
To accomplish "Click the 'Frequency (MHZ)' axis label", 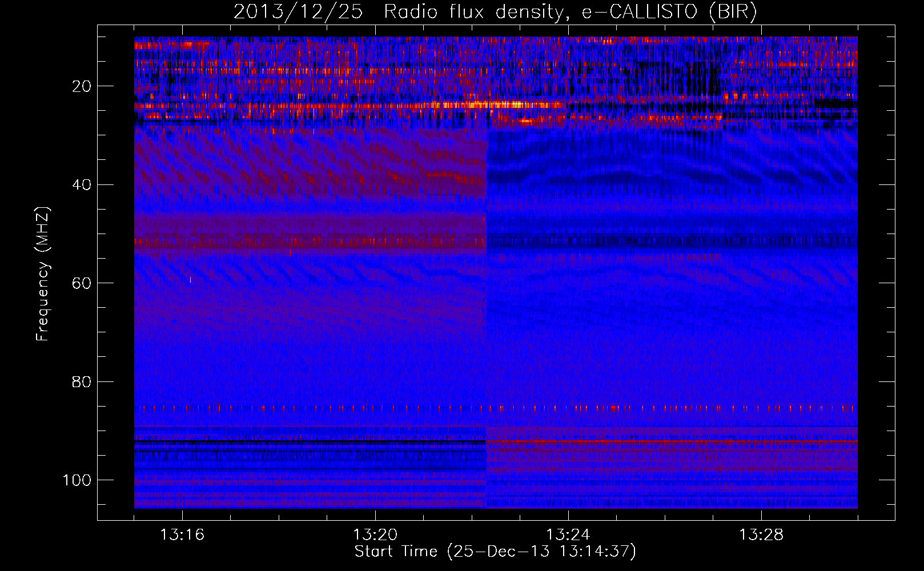I will 43,274.
